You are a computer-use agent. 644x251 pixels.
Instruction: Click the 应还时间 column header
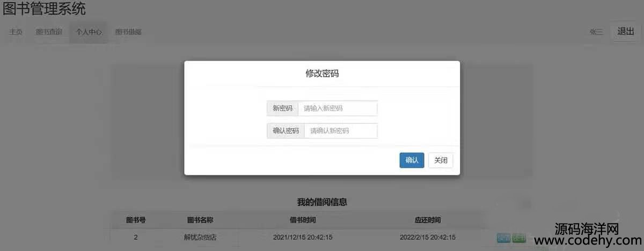[428, 220]
